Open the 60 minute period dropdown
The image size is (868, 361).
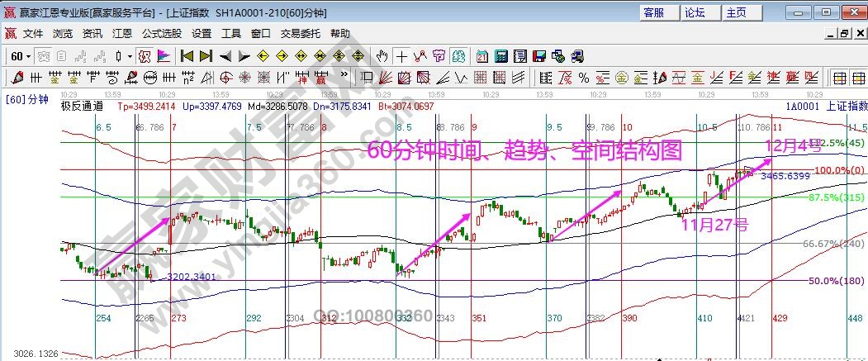pos(21,56)
